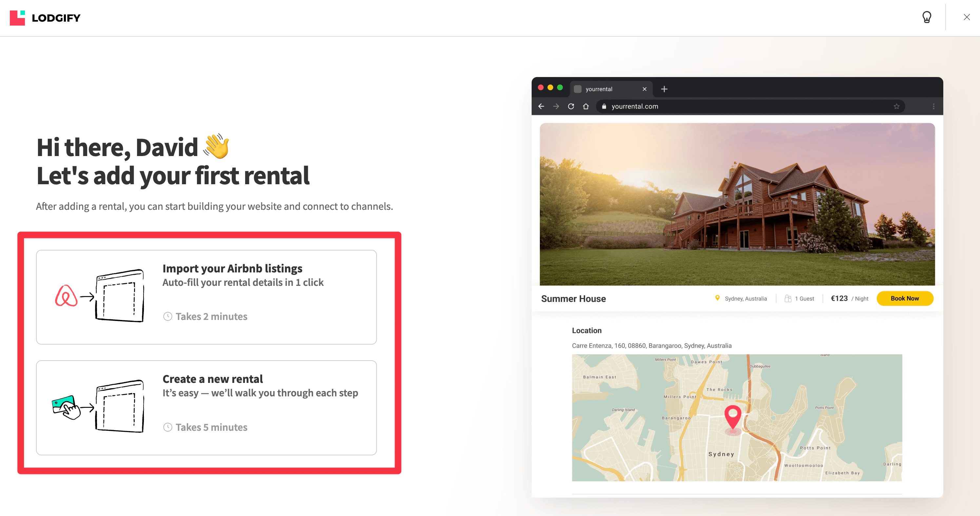Click the clock icon beside Takes 5 minutes
The width and height of the screenshot is (980, 516).
point(168,427)
